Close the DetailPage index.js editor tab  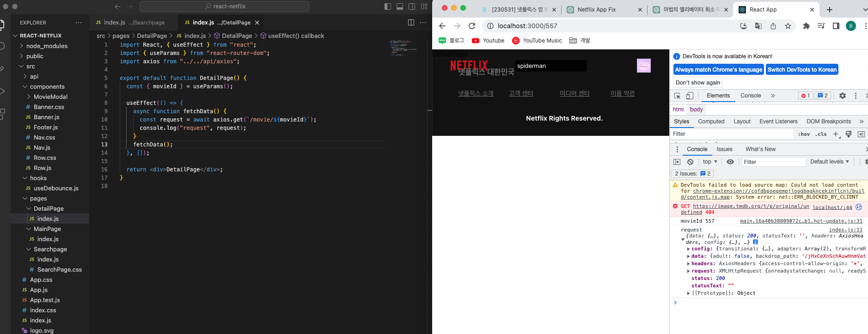[257, 23]
